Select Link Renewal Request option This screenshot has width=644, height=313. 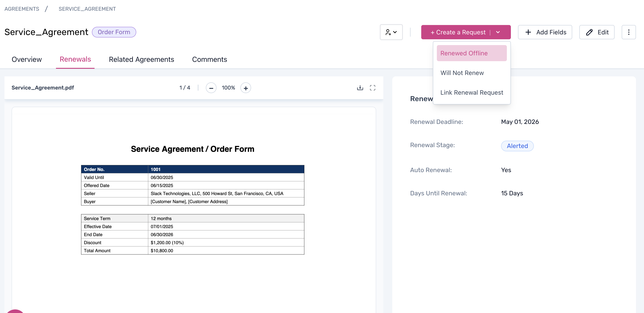click(471, 93)
